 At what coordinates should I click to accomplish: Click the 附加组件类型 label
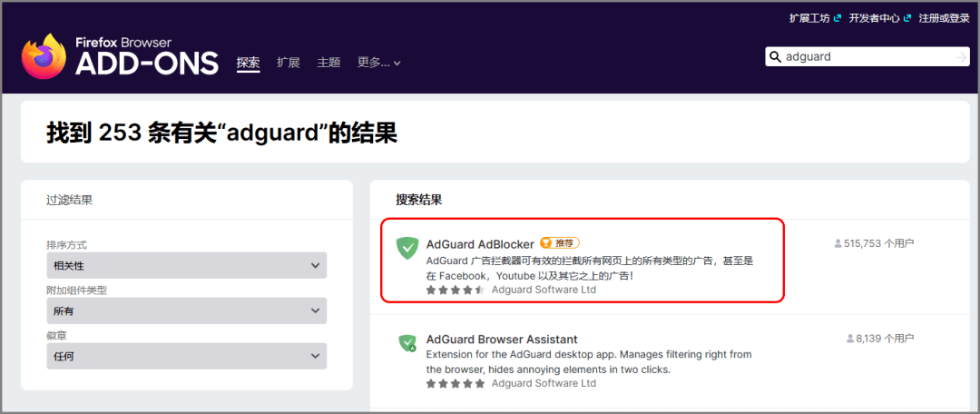tap(77, 291)
